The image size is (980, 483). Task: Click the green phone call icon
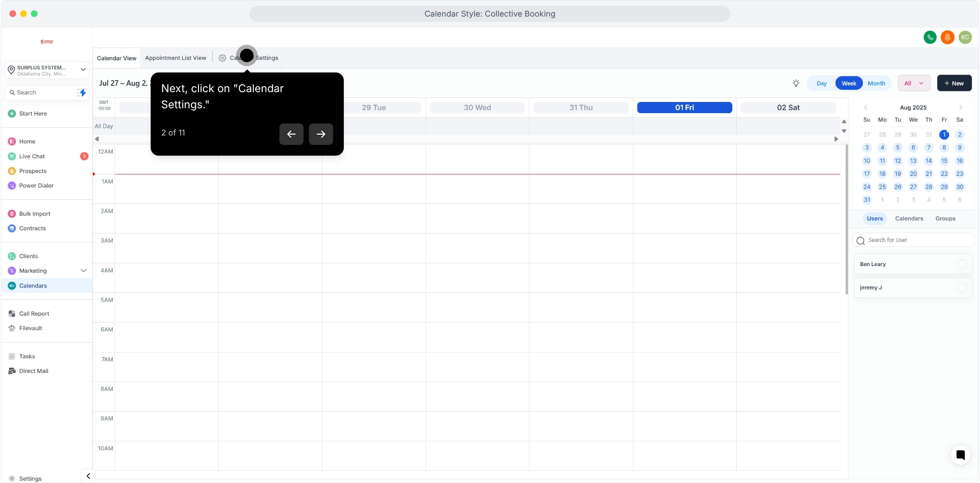tap(930, 38)
